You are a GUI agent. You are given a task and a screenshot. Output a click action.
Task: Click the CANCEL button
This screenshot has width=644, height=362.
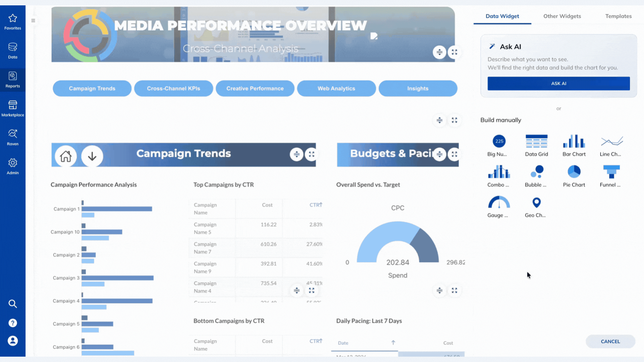(610, 341)
